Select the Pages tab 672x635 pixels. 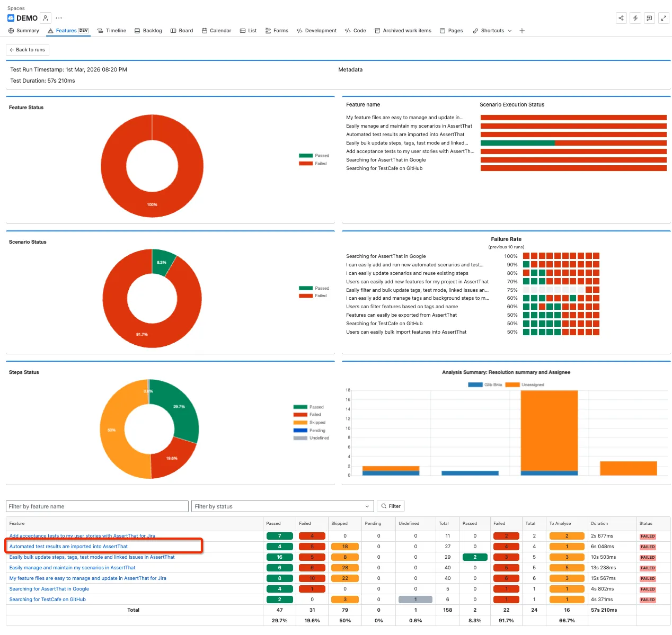[452, 31]
